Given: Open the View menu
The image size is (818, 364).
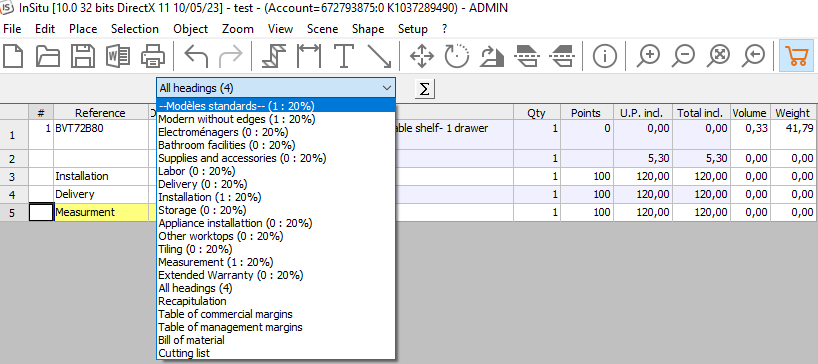Looking at the screenshot, I should coord(281,29).
